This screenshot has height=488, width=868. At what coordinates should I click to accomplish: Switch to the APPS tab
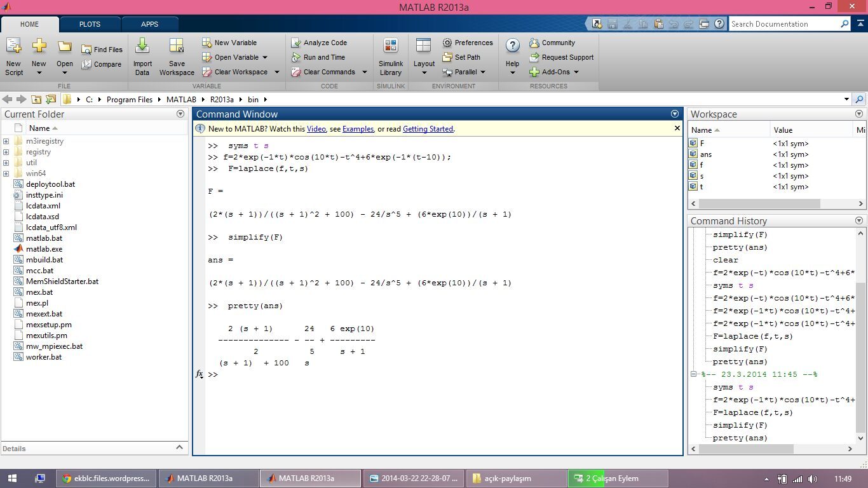[x=150, y=24]
